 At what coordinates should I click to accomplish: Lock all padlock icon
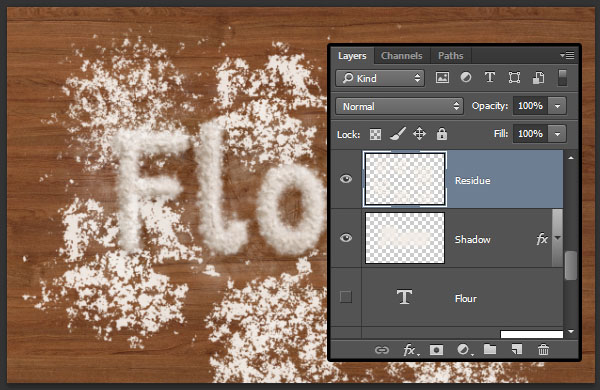coord(442,134)
